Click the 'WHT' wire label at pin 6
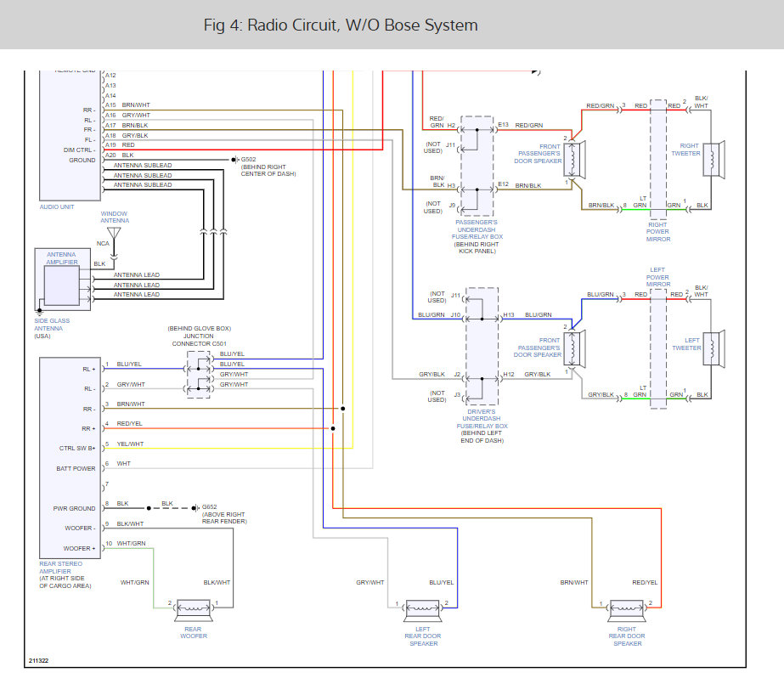Screen dimensions: 784x684 (x=123, y=464)
